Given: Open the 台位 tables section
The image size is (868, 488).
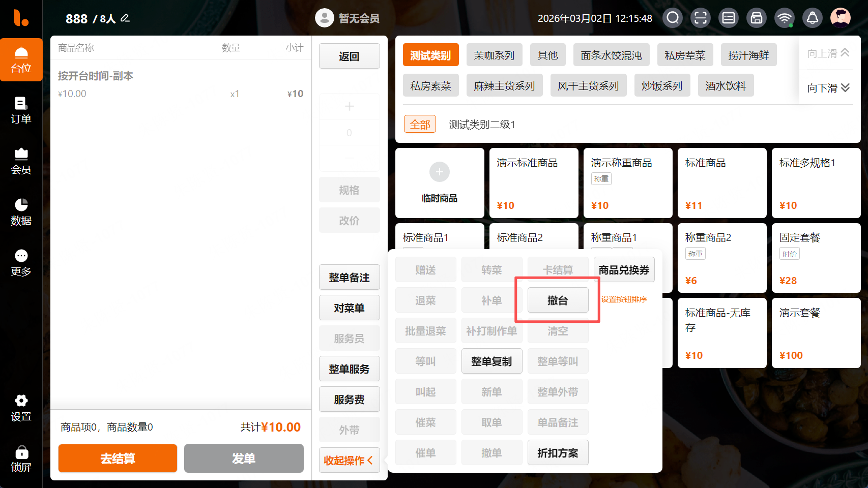Looking at the screenshot, I should coord(21,60).
